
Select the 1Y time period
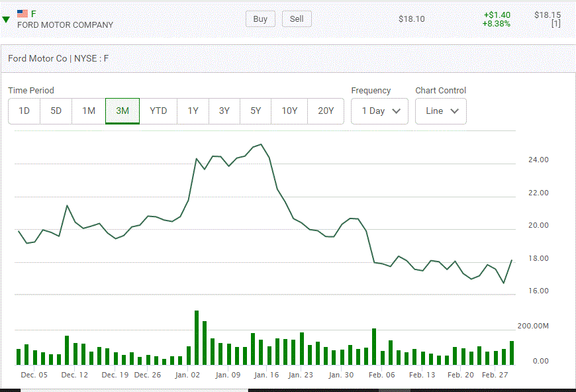coord(193,111)
